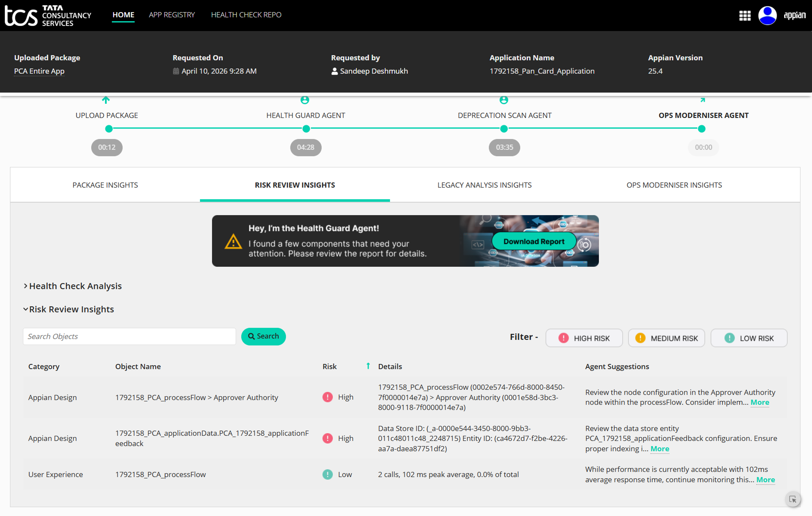Open the PCA Entire App package link
Image resolution: width=812 pixels, height=516 pixels.
coord(39,71)
